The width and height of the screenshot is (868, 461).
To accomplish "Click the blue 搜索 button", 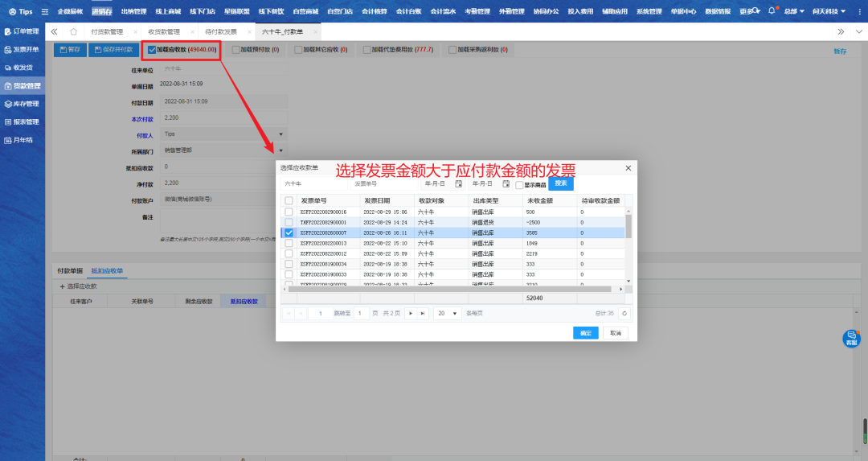I will (561, 183).
